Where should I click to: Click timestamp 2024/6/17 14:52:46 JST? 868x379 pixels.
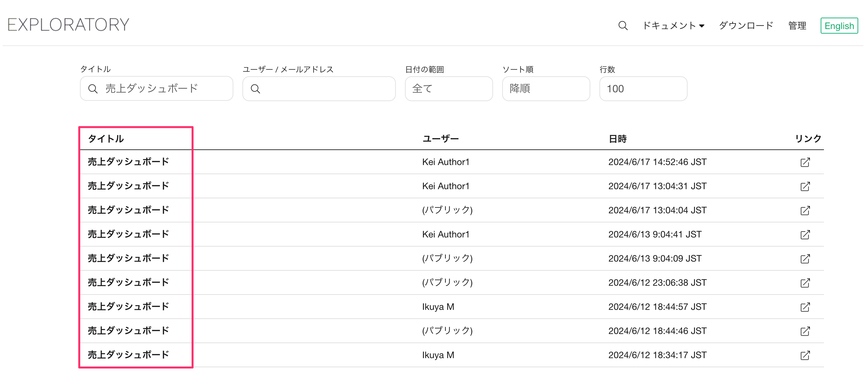click(x=658, y=162)
